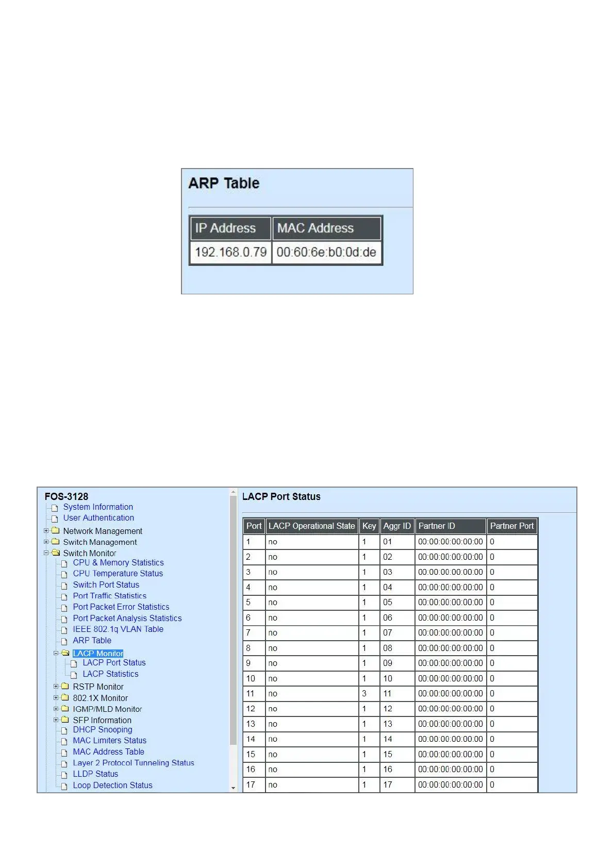
Task: Select 802.1X Monitor tree label
Action: point(100,698)
